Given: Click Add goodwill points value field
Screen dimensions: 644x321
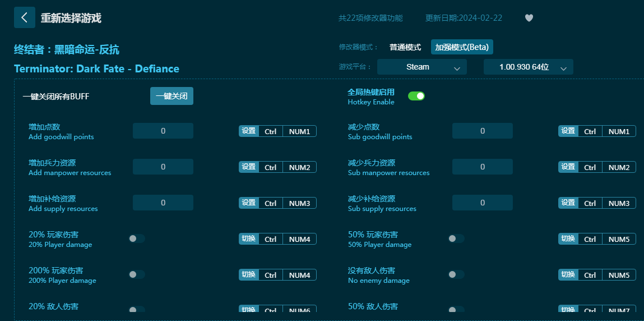Looking at the screenshot, I should pos(163,131).
